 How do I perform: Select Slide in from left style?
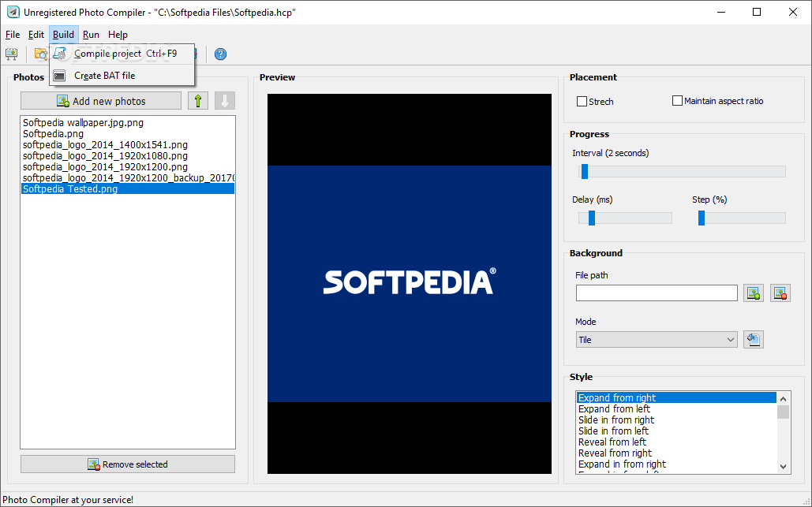(x=676, y=431)
